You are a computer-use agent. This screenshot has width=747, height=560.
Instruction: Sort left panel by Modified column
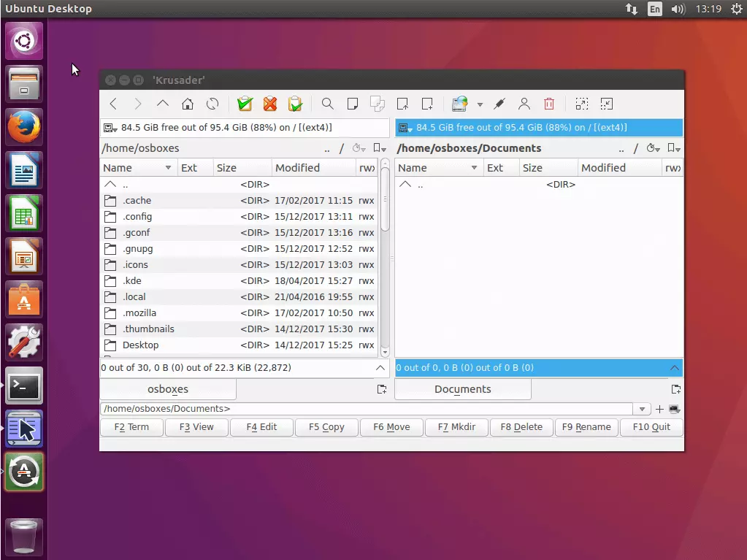[313, 168]
